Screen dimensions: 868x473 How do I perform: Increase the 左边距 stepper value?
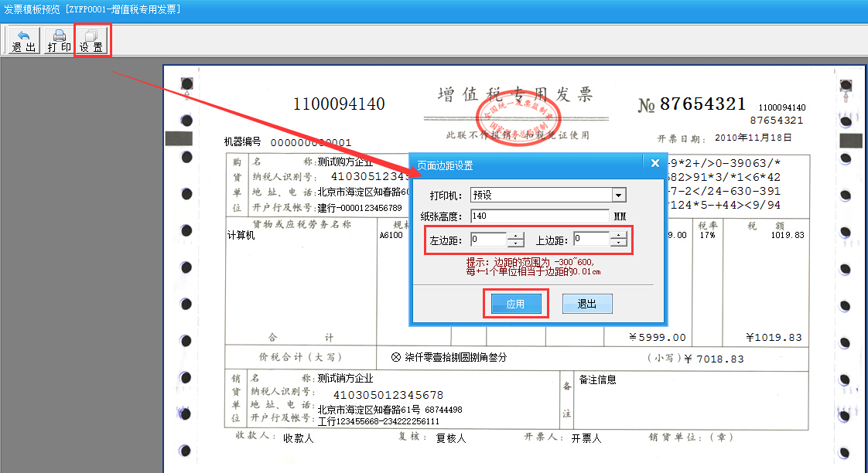pyautogui.click(x=516, y=236)
